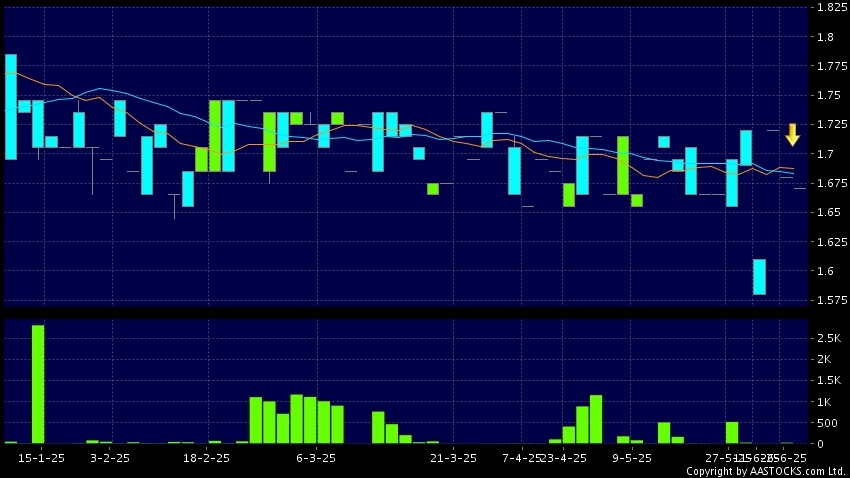Click the 18-2-25 date label

point(206,458)
